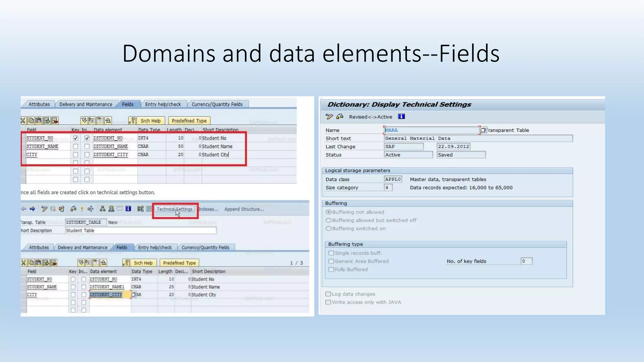
Task: Click the blue info icon beside Revised<->Active
Action: pos(402,117)
